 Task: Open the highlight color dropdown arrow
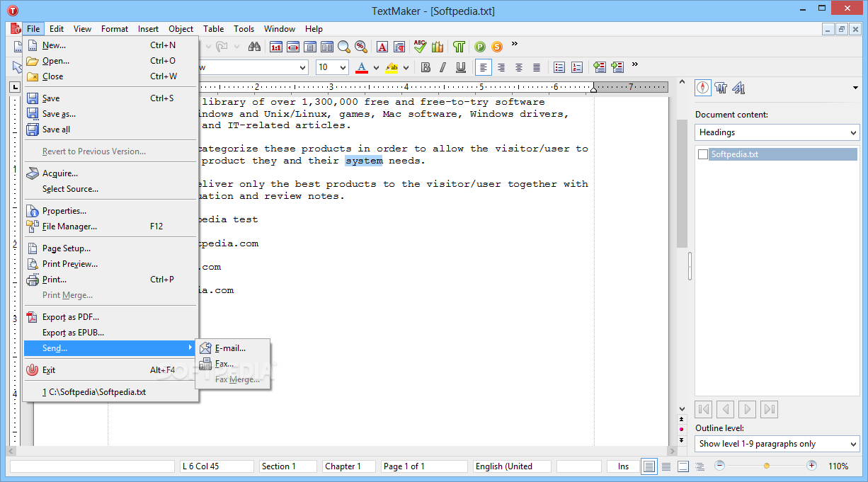click(x=406, y=67)
